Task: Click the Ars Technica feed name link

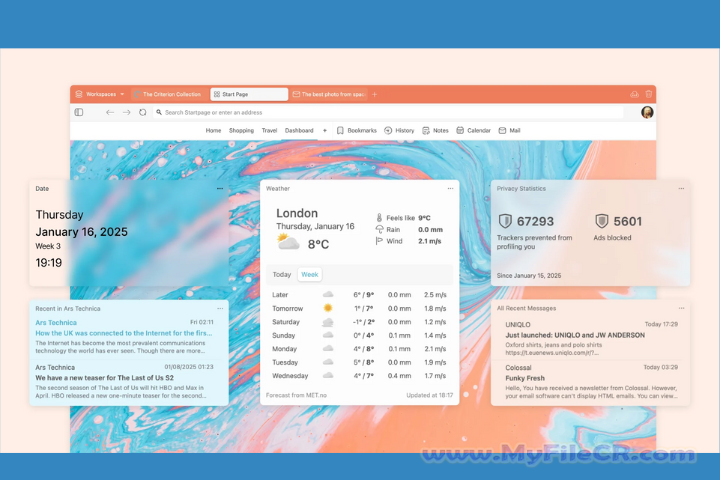Action: pos(56,322)
